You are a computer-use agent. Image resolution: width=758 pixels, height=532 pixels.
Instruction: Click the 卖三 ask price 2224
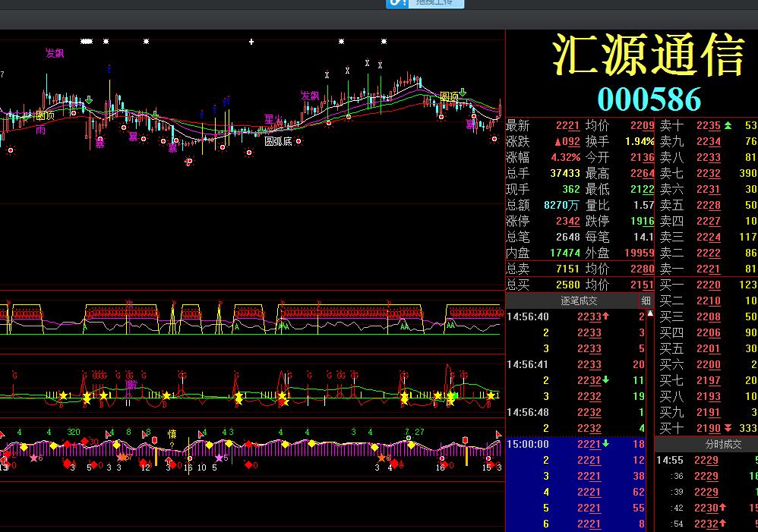(708, 238)
